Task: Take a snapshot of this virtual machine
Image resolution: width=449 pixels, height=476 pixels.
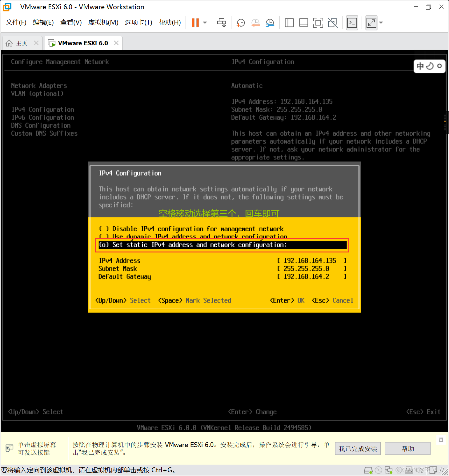Action: click(x=241, y=23)
